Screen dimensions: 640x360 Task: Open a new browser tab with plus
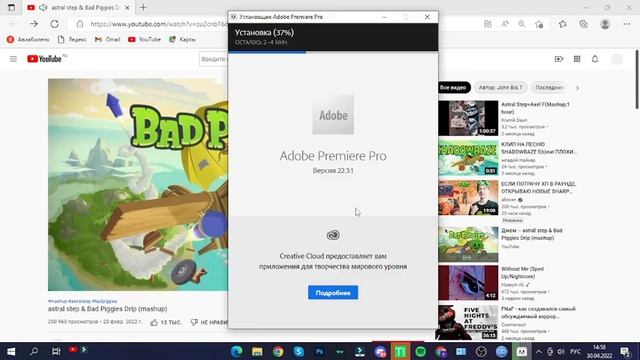tap(143, 7)
